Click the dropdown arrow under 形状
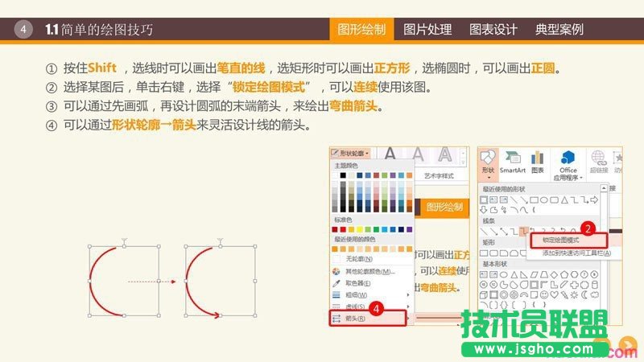 coord(489,178)
